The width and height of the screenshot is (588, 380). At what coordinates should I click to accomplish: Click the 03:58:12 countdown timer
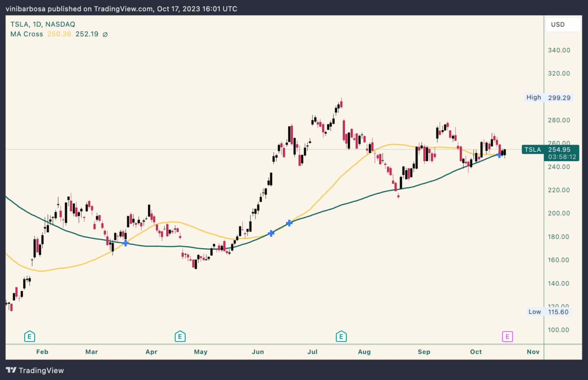click(x=561, y=157)
